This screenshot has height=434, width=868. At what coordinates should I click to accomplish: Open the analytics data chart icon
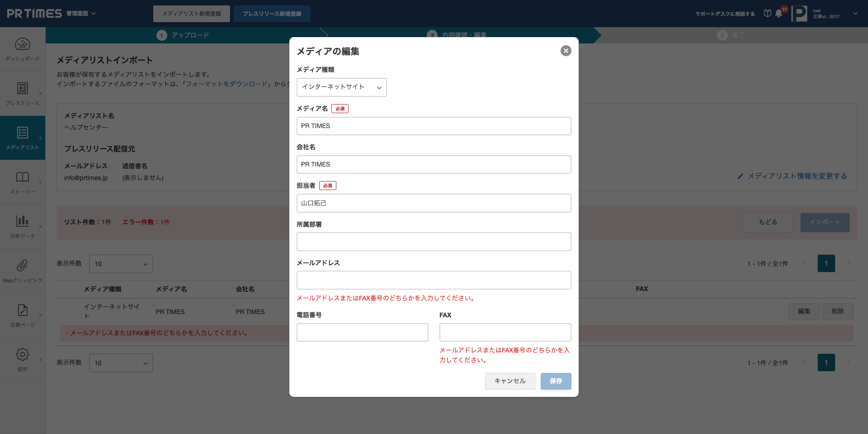point(23,221)
